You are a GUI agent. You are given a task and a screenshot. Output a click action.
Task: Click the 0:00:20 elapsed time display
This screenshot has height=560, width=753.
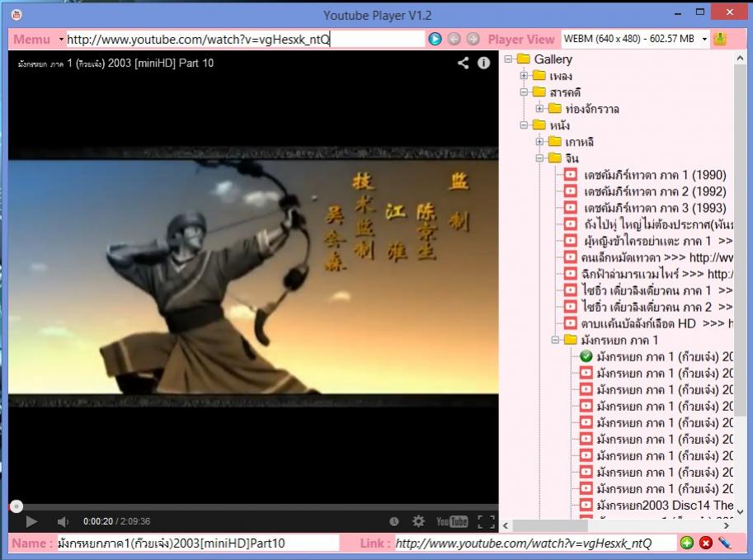coord(98,521)
